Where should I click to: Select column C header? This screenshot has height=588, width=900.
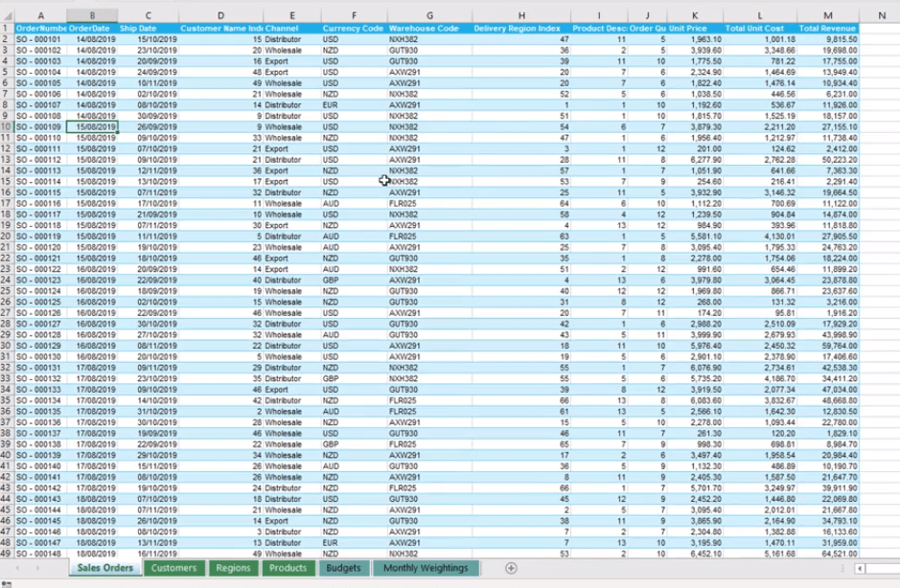click(x=149, y=15)
